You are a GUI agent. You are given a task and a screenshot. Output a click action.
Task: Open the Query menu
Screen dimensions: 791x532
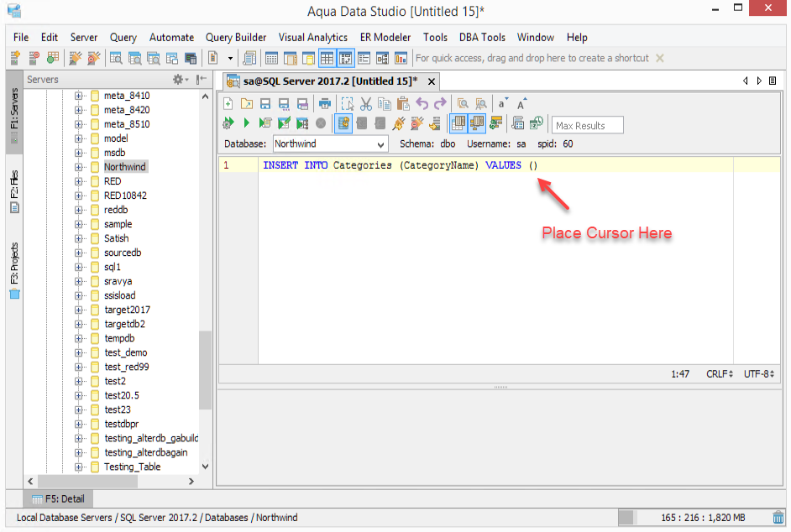tap(123, 37)
